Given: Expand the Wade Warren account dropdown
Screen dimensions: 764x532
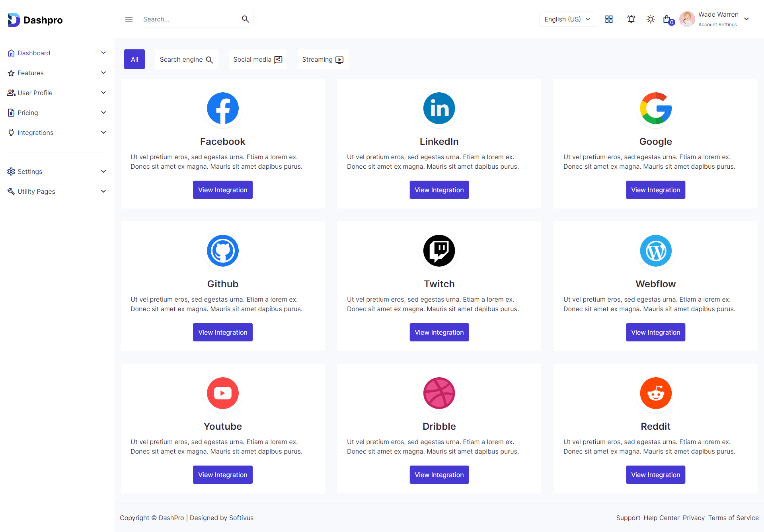Looking at the screenshot, I should (x=746, y=19).
